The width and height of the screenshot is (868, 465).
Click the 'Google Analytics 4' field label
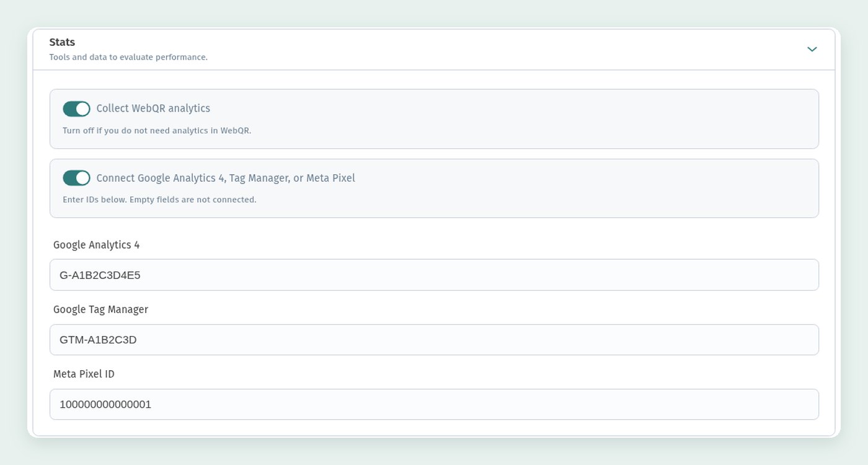96,245
